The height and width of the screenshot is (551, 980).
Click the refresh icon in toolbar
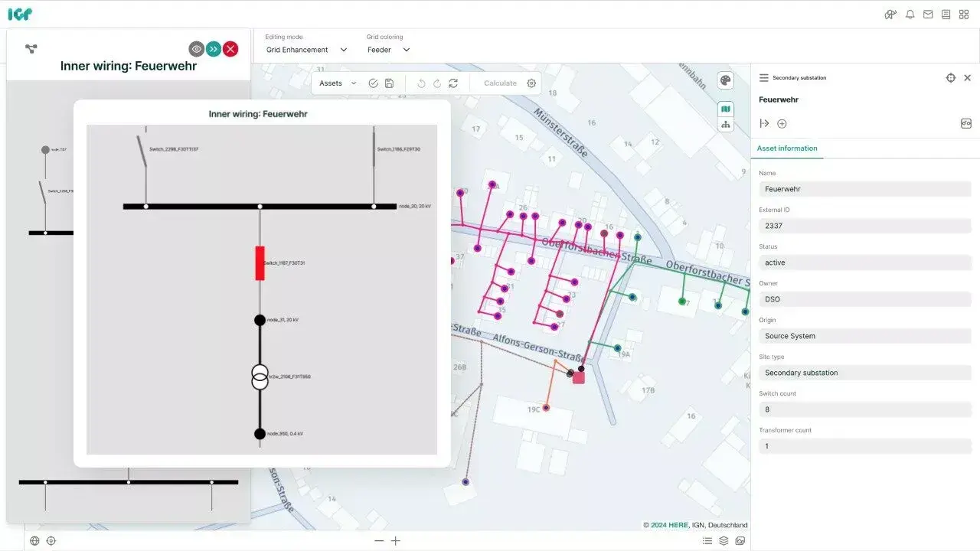(x=453, y=83)
